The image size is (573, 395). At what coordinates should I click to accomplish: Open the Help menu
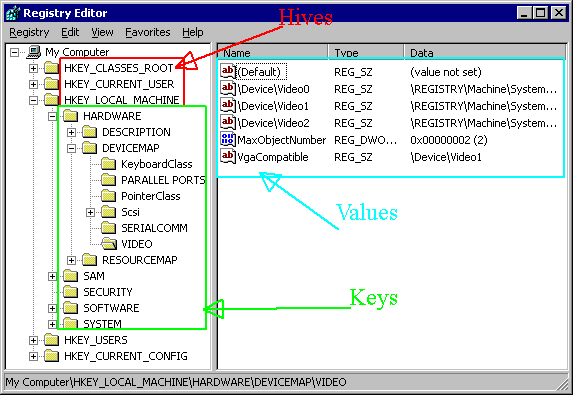pos(193,33)
